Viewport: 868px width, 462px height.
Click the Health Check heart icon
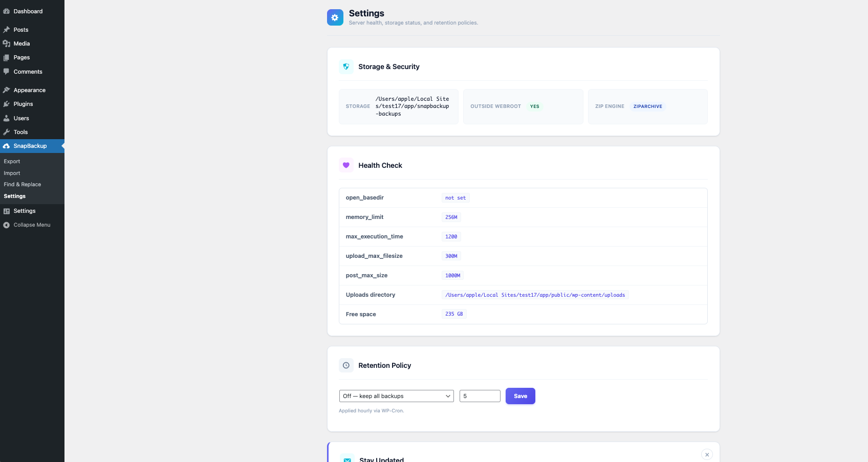[x=346, y=165]
